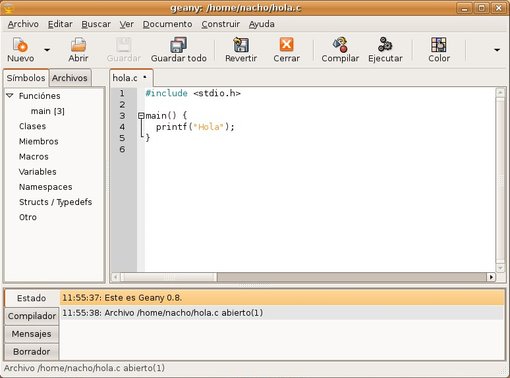Switch to the Estado message tab
The image size is (510, 378).
[x=32, y=298]
